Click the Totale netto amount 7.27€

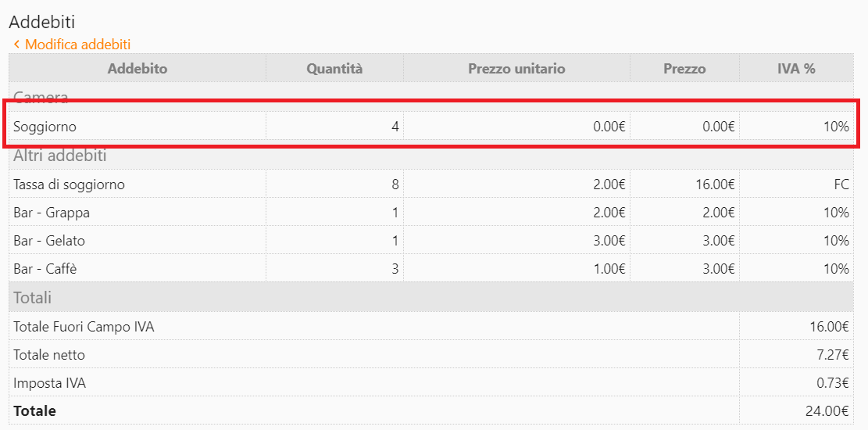coord(833,355)
